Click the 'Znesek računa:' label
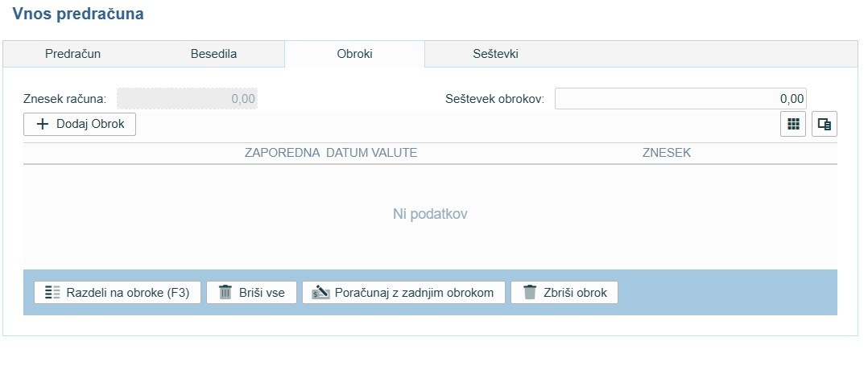This screenshot has width=868, height=366. [64, 99]
